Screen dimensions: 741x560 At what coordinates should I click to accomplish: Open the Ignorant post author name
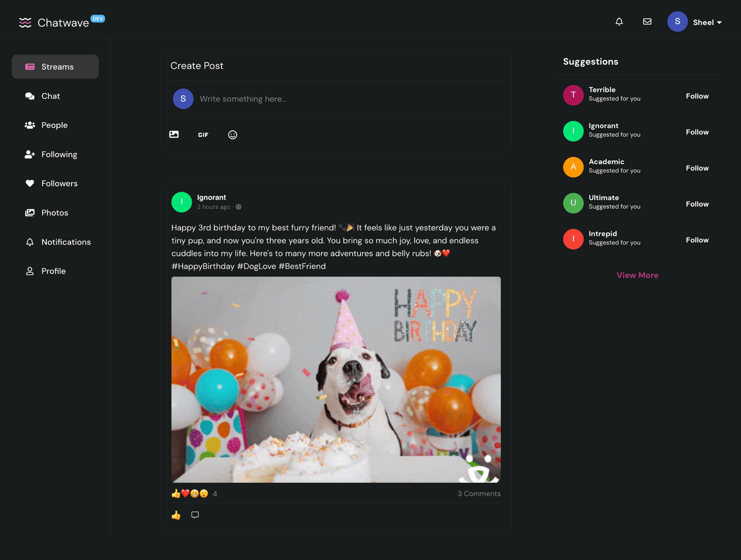tap(212, 197)
